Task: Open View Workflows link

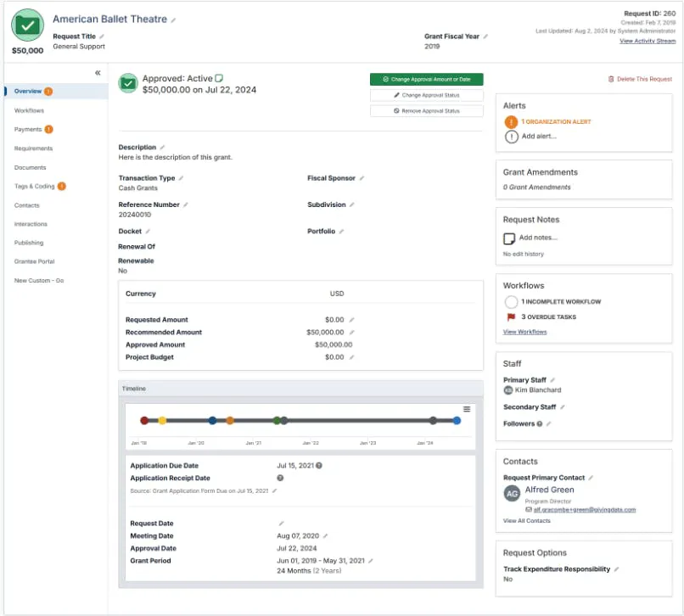Action: (524, 332)
